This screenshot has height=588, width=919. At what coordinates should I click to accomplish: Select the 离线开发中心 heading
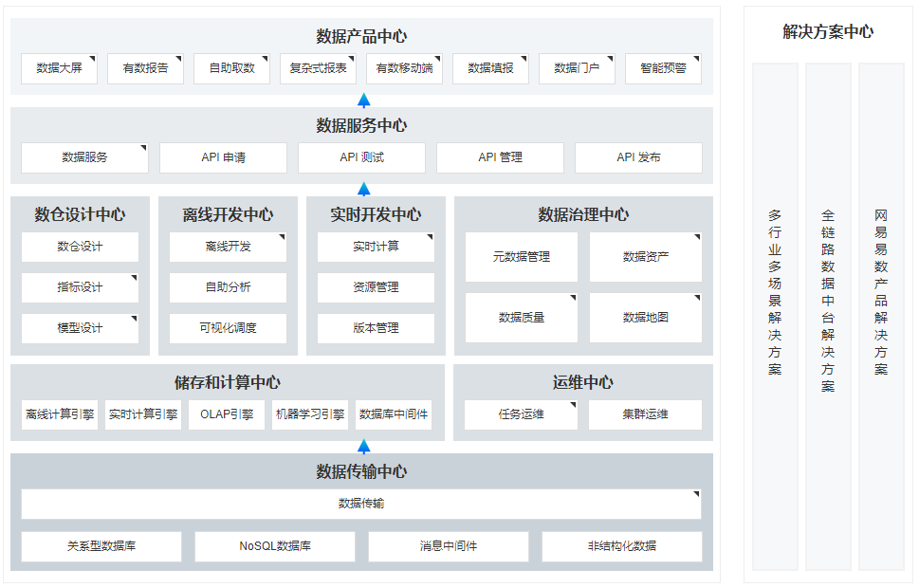(x=228, y=214)
